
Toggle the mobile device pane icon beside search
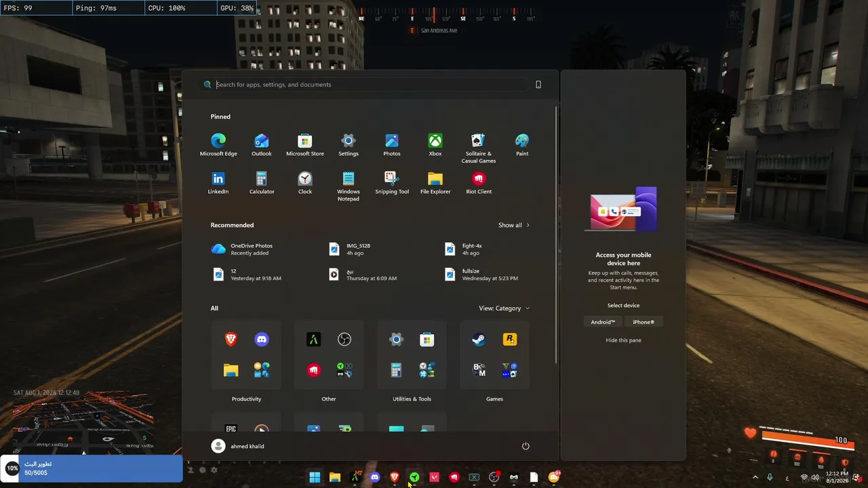[538, 85]
